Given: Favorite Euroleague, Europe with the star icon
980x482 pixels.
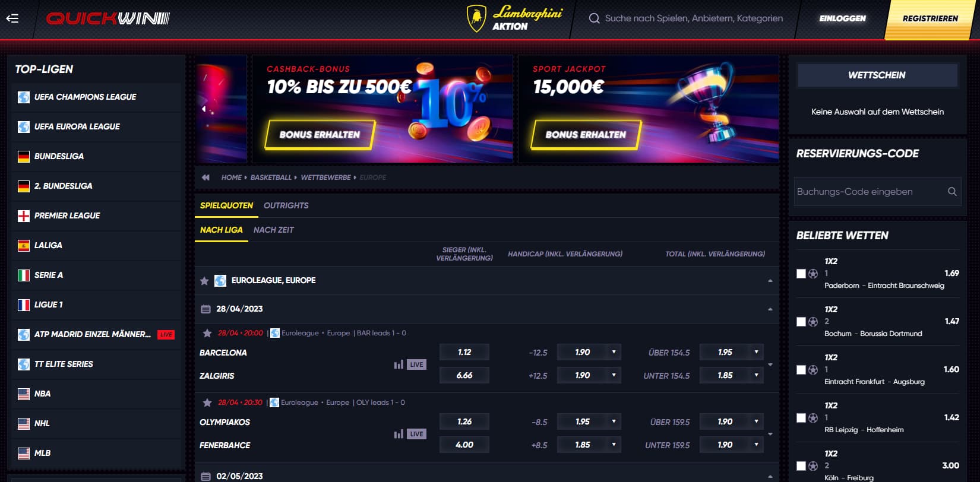Looking at the screenshot, I should tap(204, 281).
